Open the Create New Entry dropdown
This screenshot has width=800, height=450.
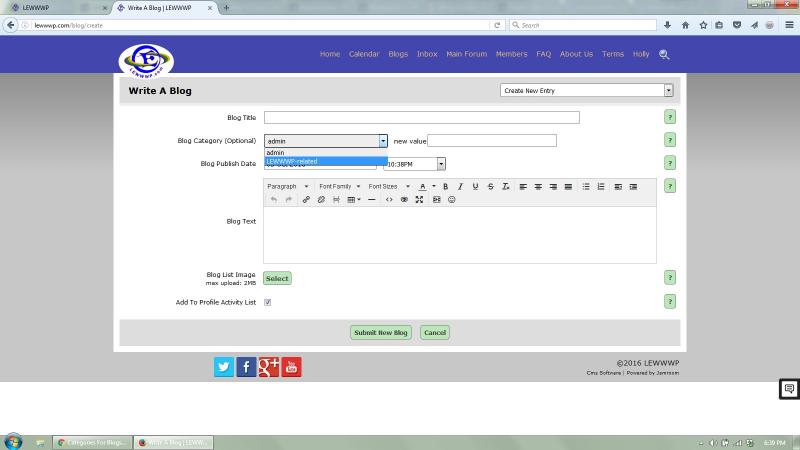point(586,91)
